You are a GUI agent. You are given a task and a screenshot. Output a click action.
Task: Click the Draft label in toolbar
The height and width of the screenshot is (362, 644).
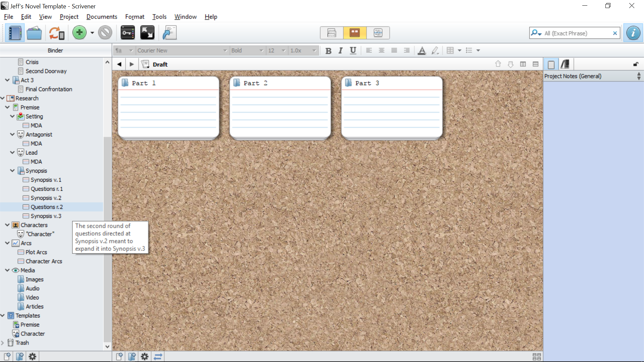[161, 65]
